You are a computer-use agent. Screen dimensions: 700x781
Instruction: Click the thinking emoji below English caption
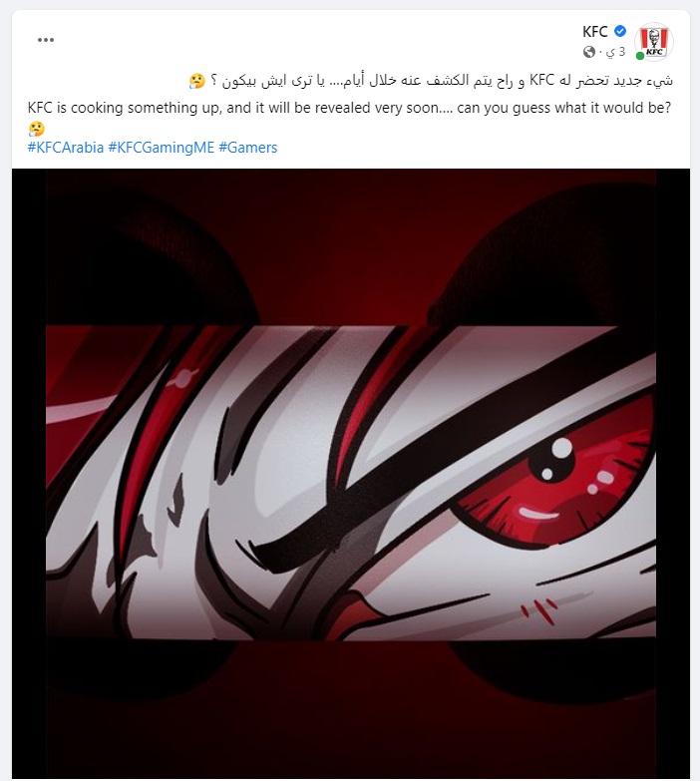point(36,129)
